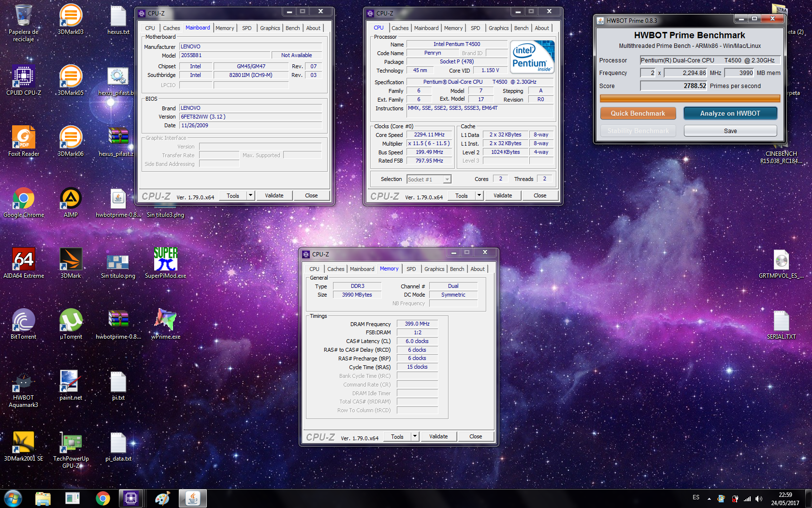Click Validate in CPU tab CPU-Z window
Screen dimensions: 812x508
[x=503, y=195]
